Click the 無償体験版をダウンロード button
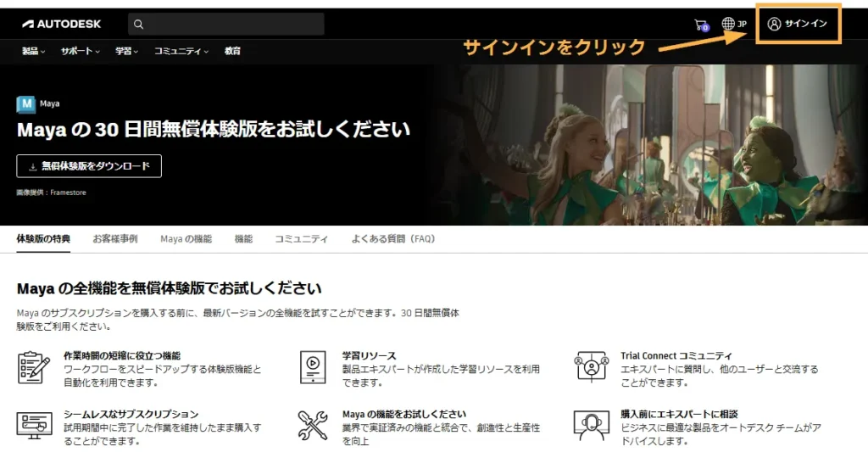The image size is (868, 452). pyautogui.click(x=89, y=166)
